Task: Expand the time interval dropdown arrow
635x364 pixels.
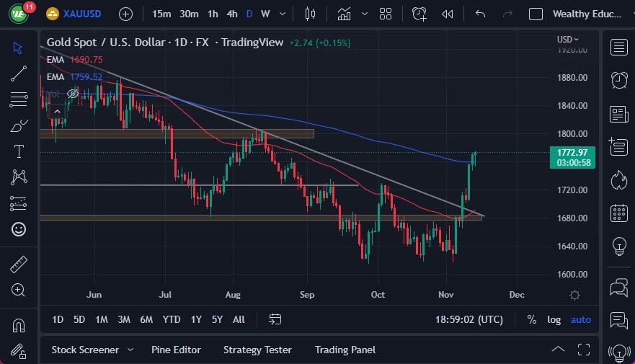Action: pyautogui.click(x=282, y=14)
